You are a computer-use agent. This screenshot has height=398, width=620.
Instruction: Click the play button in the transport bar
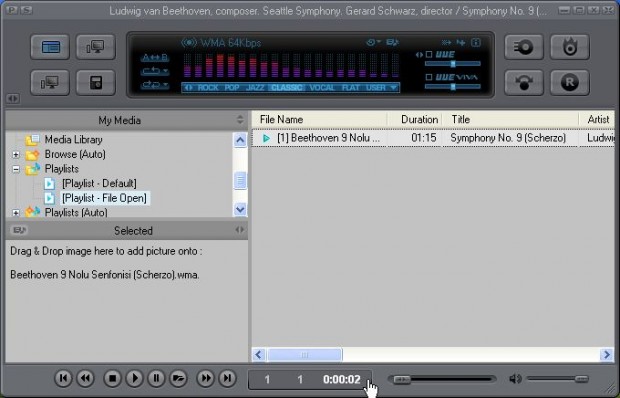coord(134,378)
